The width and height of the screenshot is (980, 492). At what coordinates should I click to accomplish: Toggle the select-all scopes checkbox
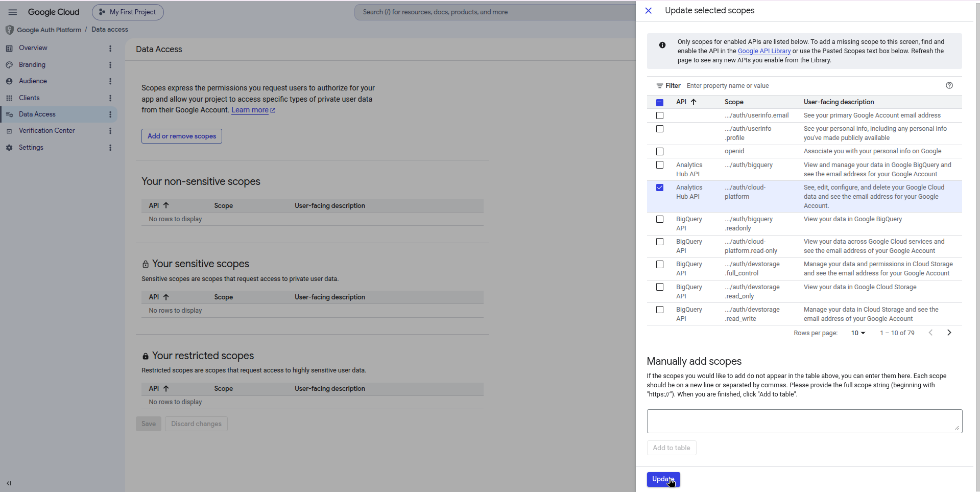[x=660, y=102]
